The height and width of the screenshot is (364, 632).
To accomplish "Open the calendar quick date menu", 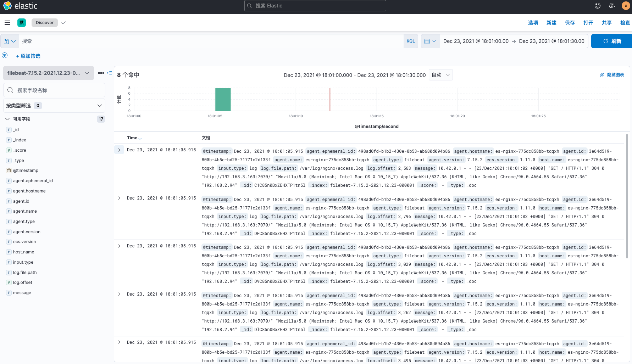I will 430,41.
